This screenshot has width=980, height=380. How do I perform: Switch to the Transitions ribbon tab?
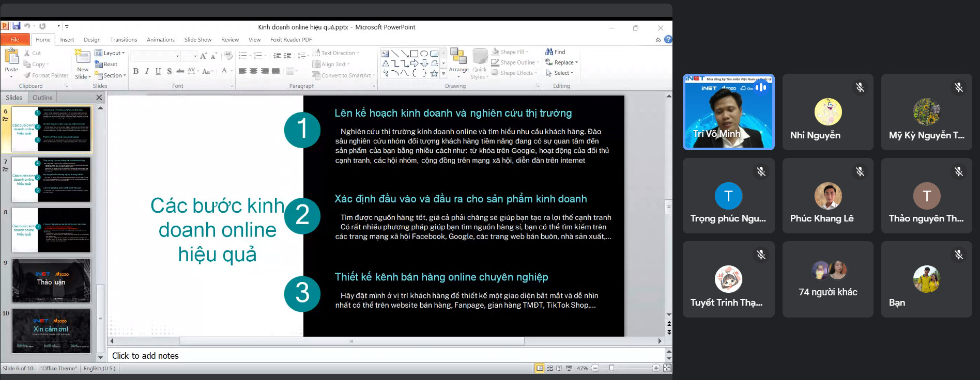pyautogui.click(x=124, y=40)
